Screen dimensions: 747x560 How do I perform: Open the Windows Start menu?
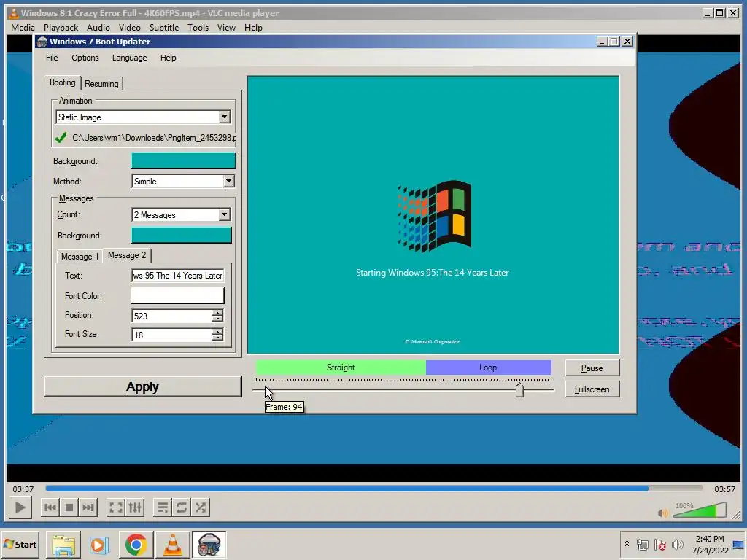tap(20, 544)
